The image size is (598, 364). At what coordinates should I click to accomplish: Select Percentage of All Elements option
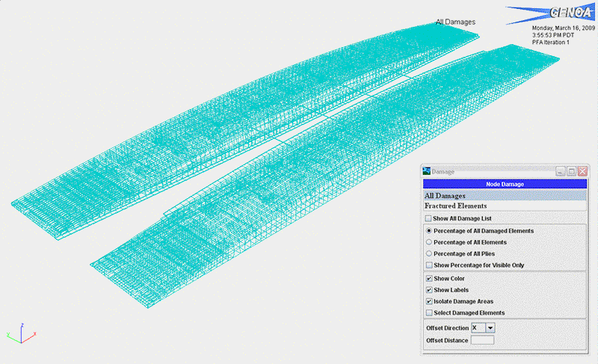[428, 242]
